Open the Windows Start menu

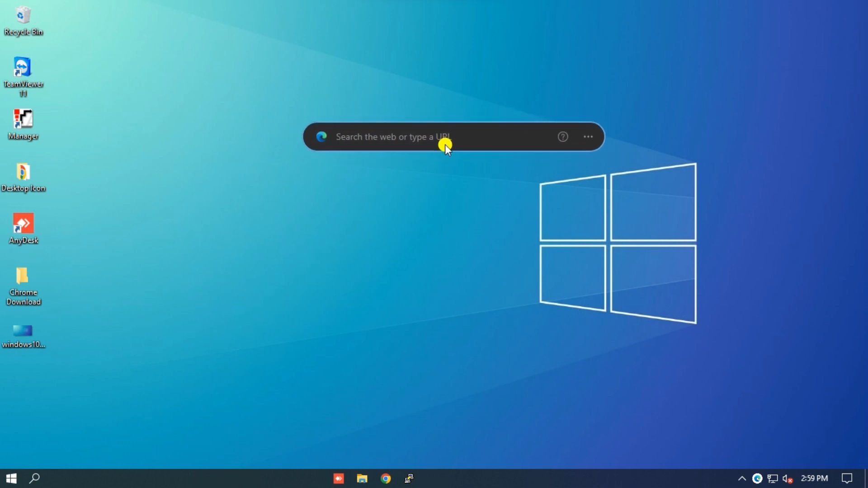[x=11, y=478]
